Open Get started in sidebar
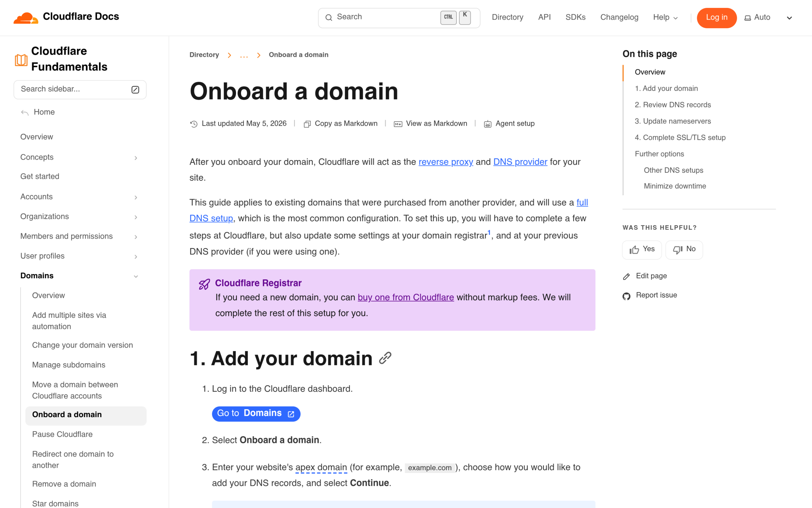 [40, 177]
